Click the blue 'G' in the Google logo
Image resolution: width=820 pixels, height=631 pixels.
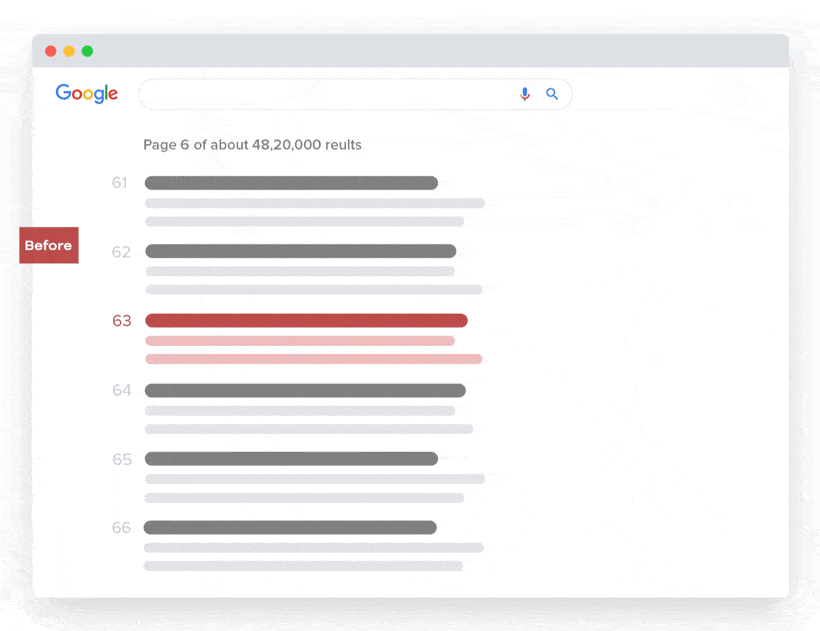[64, 93]
